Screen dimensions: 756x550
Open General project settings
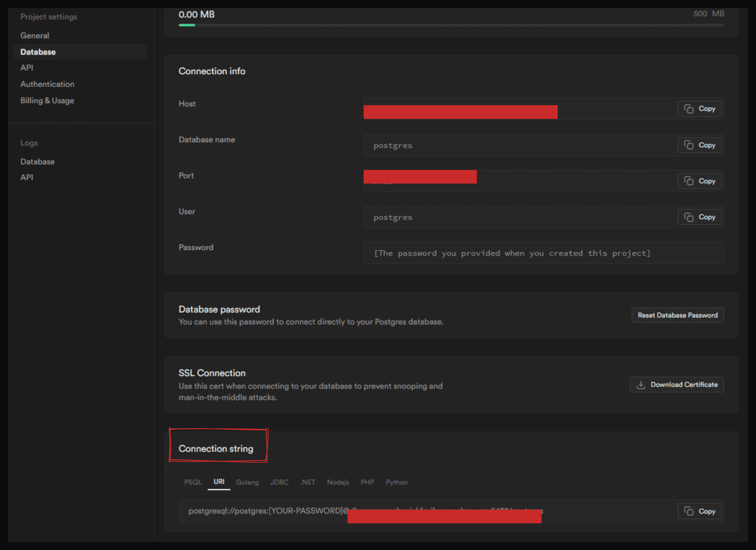tap(35, 36)
